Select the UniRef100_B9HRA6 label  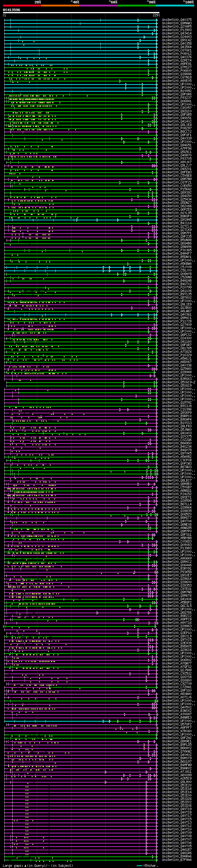(177, 856)
